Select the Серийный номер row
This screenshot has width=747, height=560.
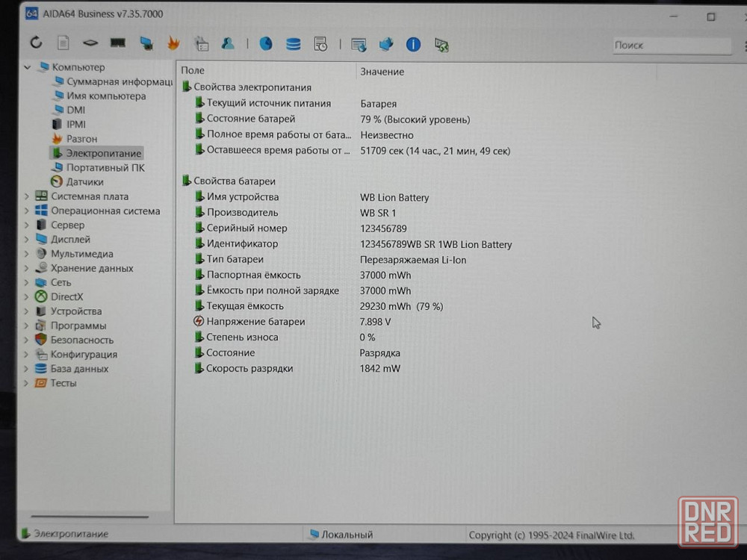point(300,228)
